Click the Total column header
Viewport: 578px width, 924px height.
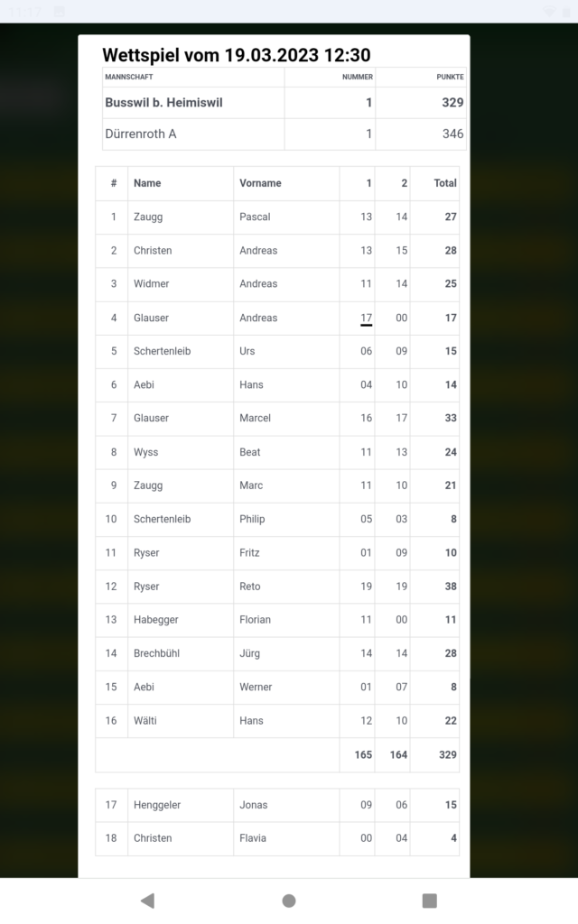tap(445, 183)
